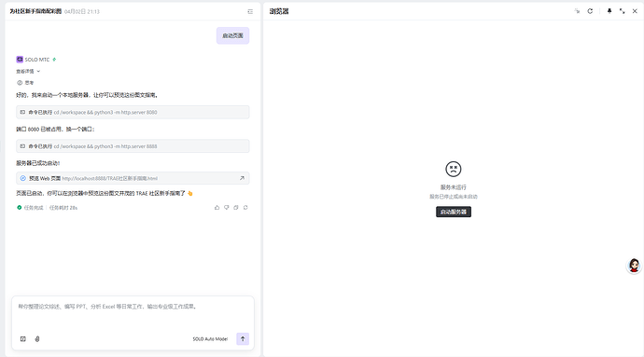This screenshot has height=357, width=644.
Task: Click the 服务器已成功启动! message
Action: click(x=37, y=163)
